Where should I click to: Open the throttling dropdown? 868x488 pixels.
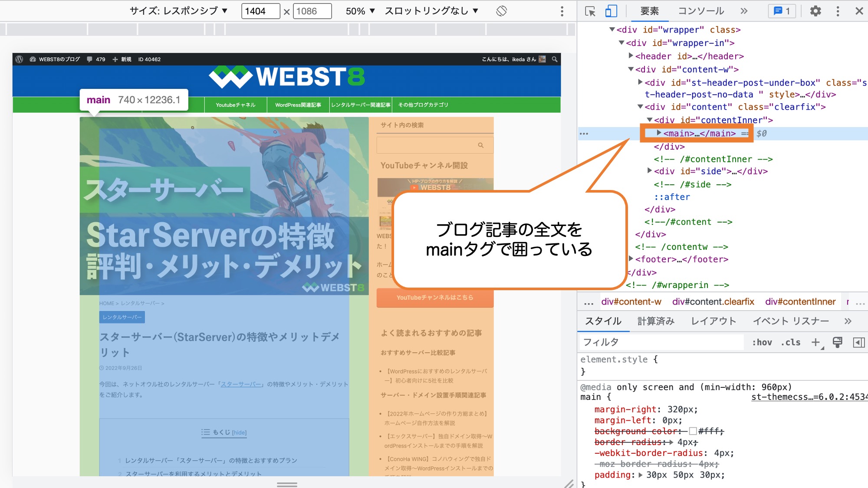tap(431, 11)
